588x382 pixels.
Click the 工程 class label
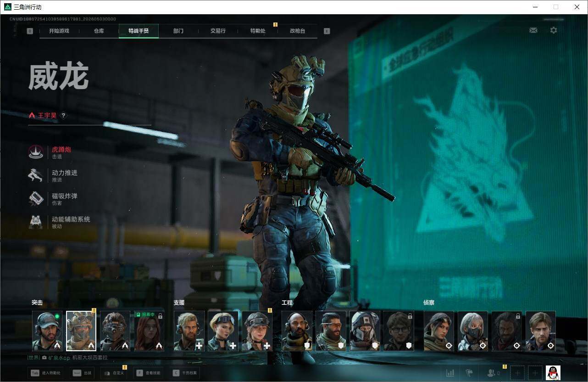coord(287,303)
